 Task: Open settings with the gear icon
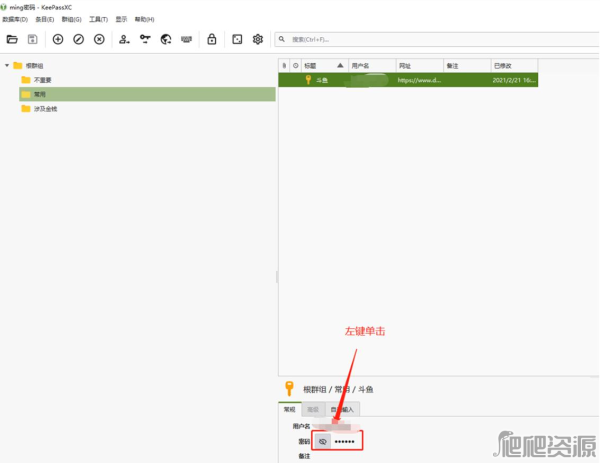click(x=257, y=39)
